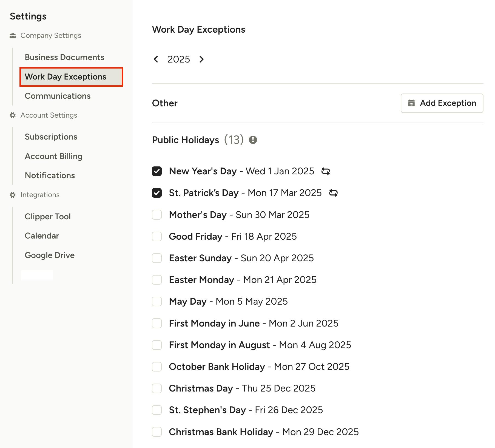Check the Easter Monday holiday box
The height and width of the screenshot is (448, 495).
(x=157, y=280)
